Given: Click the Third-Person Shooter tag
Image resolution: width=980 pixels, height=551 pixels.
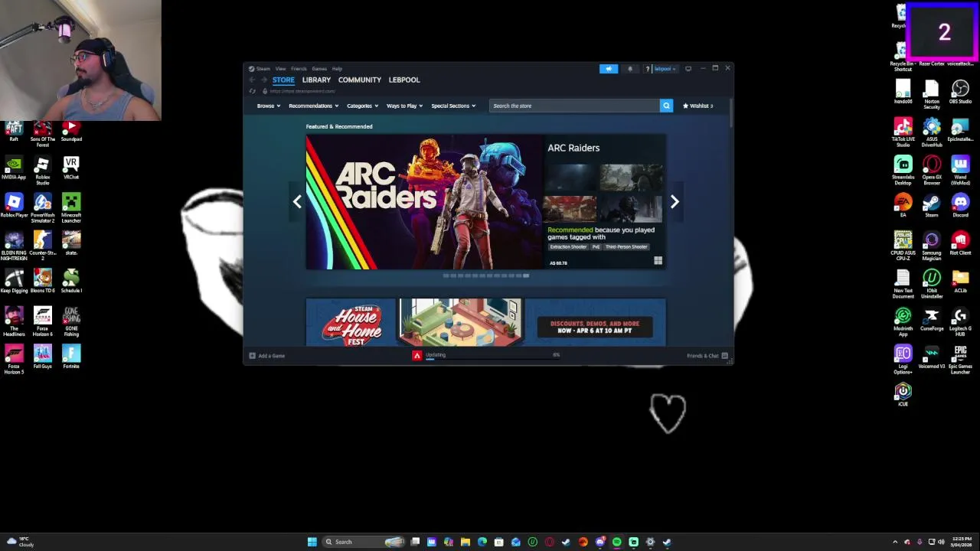Looking at the screenshot, I should tap(626, 246).
